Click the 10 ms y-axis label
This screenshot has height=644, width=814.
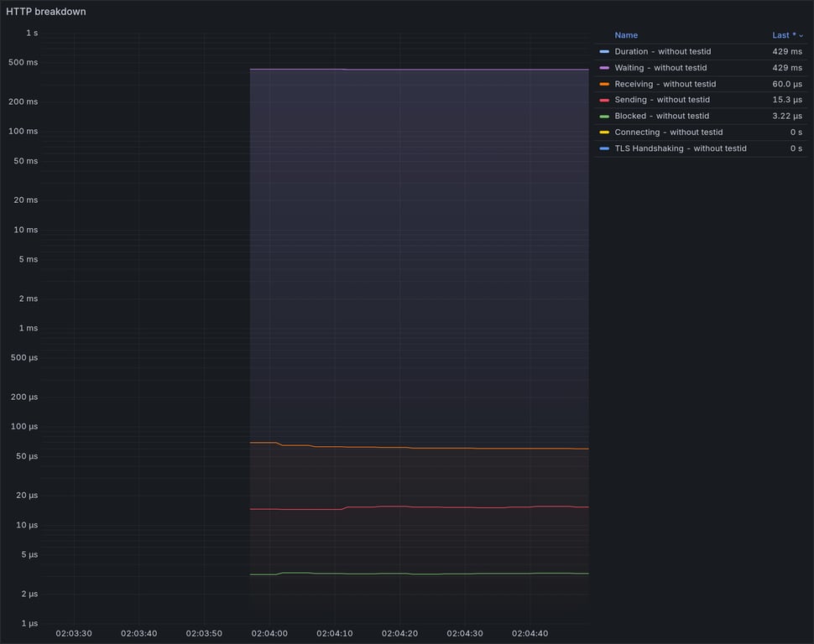[25, 230]
